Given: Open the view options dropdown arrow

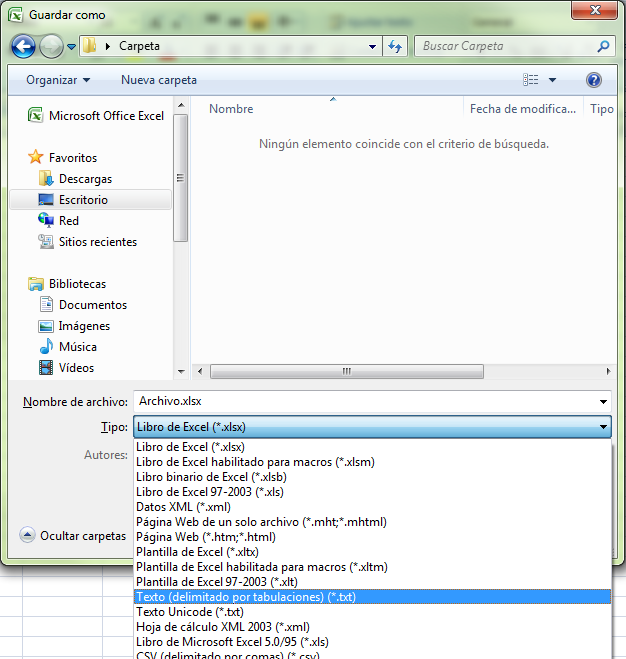Looking at the screenshot, I should (x=552, y=80).
